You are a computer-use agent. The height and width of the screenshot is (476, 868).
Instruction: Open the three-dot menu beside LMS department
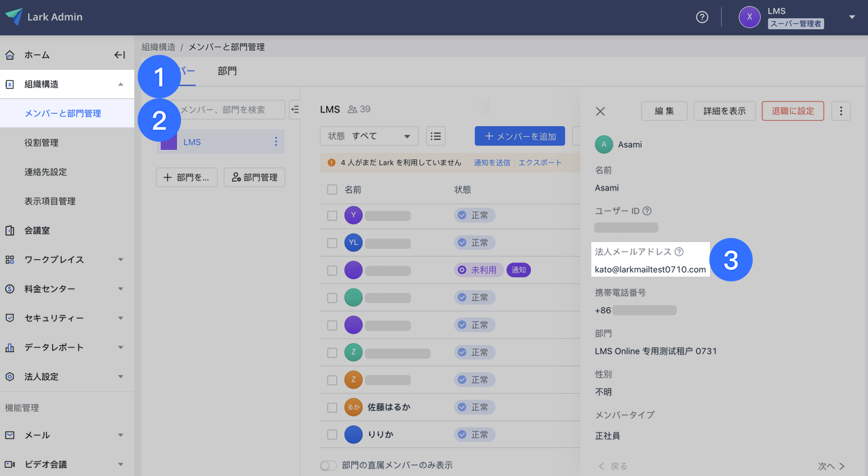[x=276, y=142]
